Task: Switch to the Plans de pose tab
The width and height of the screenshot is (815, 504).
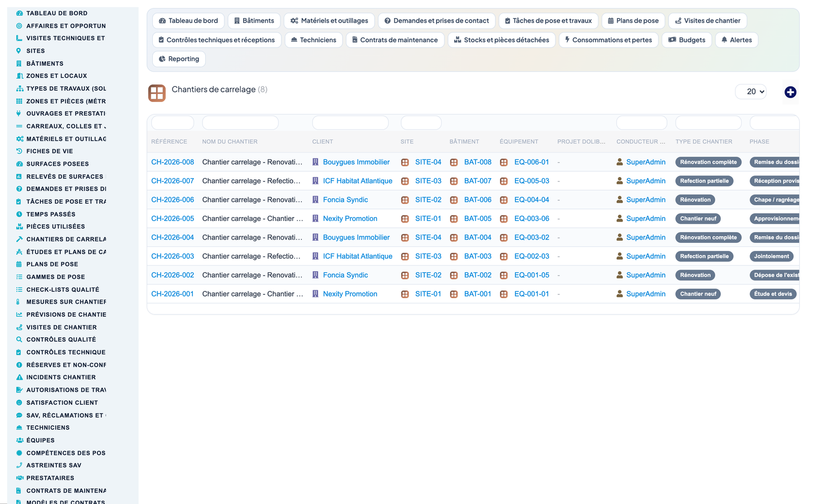Action: pos(633,21)
